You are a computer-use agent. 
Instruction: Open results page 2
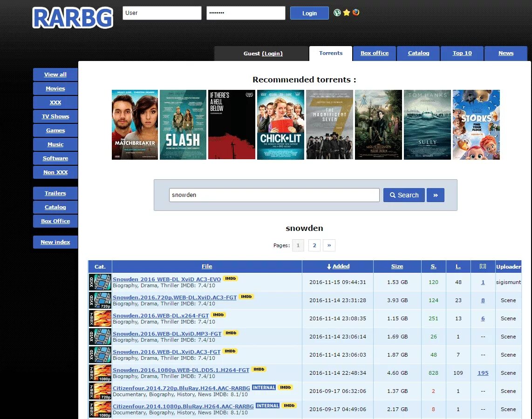(x=314, y=245)
